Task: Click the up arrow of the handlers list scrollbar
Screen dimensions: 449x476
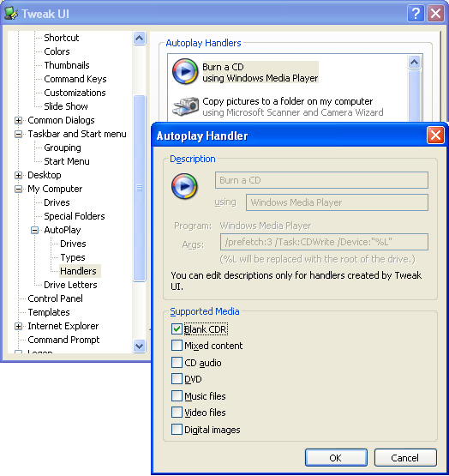Action: click(414, 63)
